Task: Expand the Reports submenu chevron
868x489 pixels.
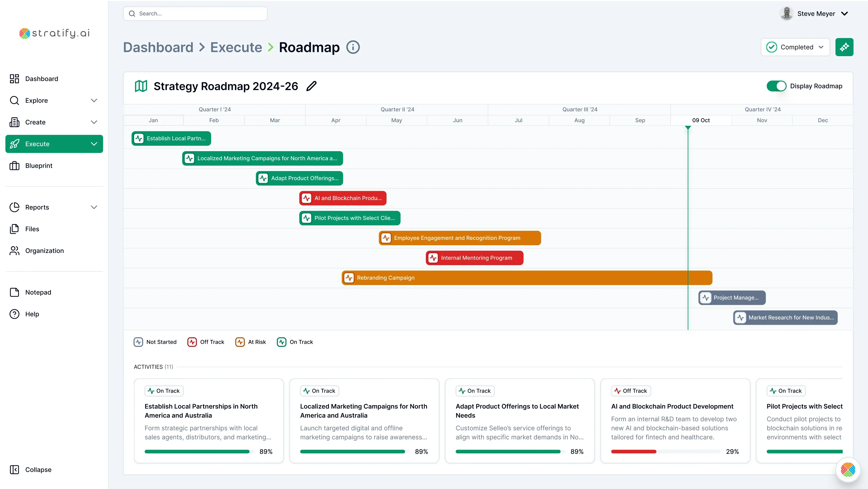Action: point(94,207)
